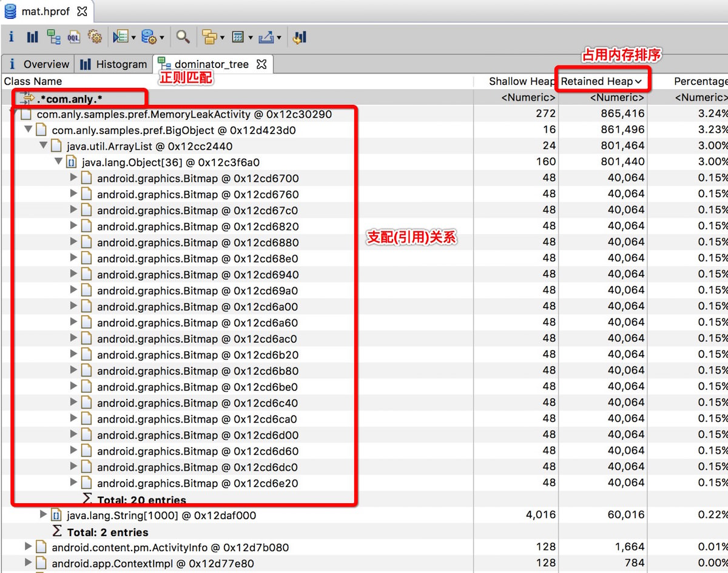
Task: Click the Percentage numeric filter field
Action: (x=688, y=98)
